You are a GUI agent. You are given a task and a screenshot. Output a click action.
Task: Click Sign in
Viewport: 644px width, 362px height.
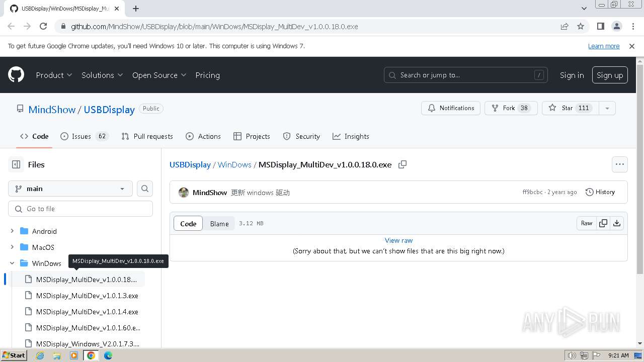pyautogui.click(x=572, y=75)
